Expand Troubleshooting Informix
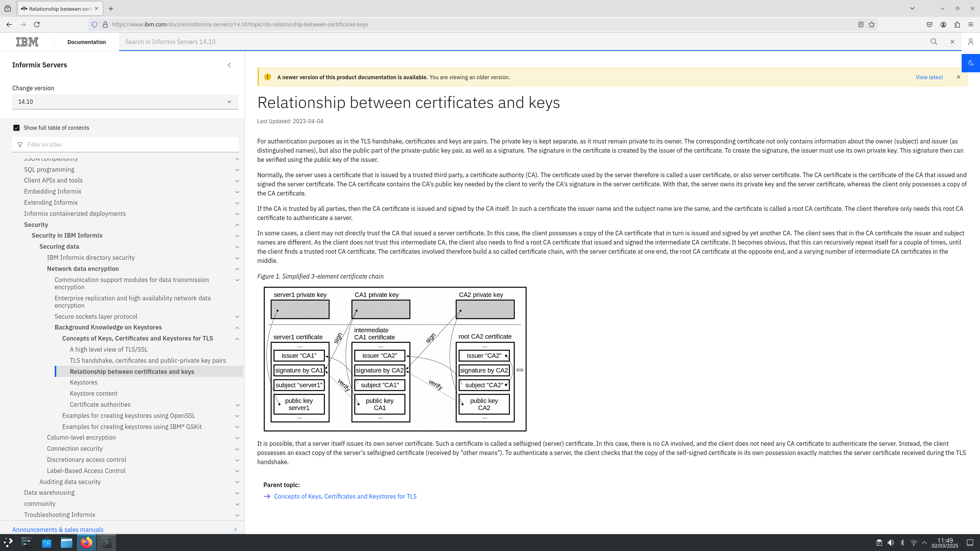 click(x=237, y=515)
